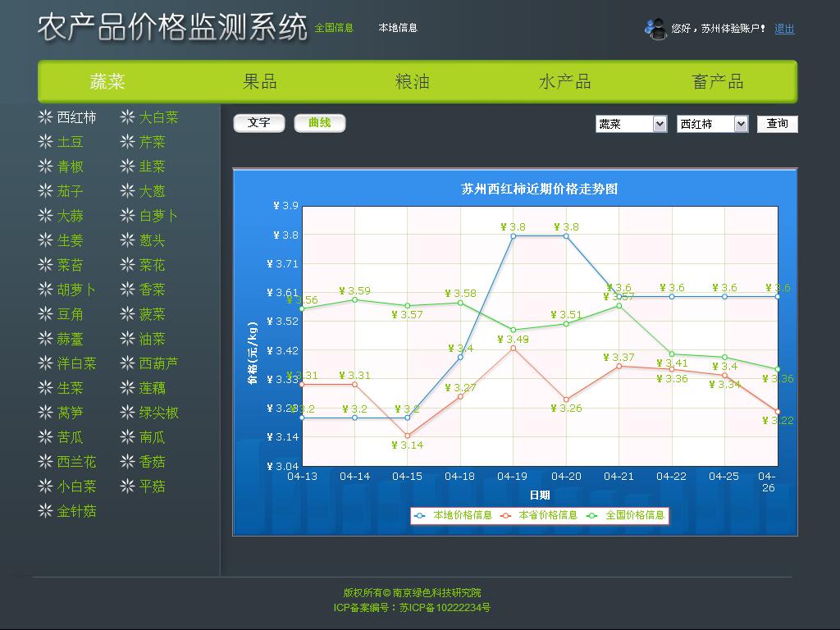840x630 pixels.
Task: Click the snowflake icon next to 西红柿
Action: coord(45,117)
